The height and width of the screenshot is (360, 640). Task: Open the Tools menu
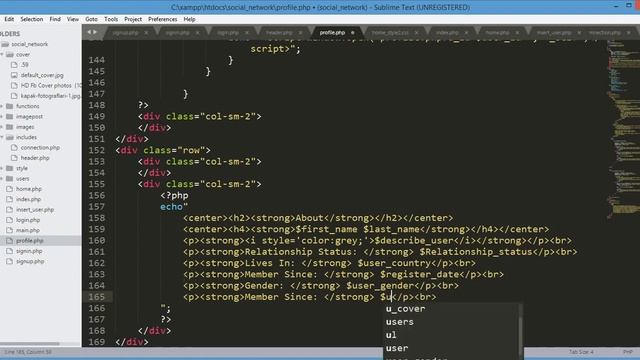click(x=111, y=19)
